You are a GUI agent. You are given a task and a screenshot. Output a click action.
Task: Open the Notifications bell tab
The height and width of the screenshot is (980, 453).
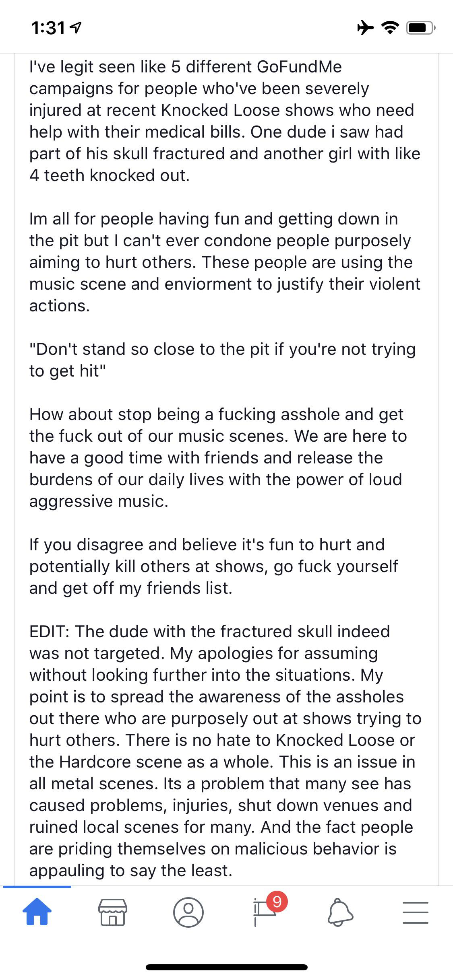coord(341,912)
